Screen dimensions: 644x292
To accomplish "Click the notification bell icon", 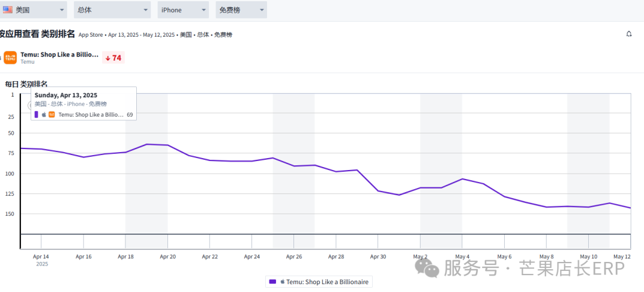I will (629, 34).
